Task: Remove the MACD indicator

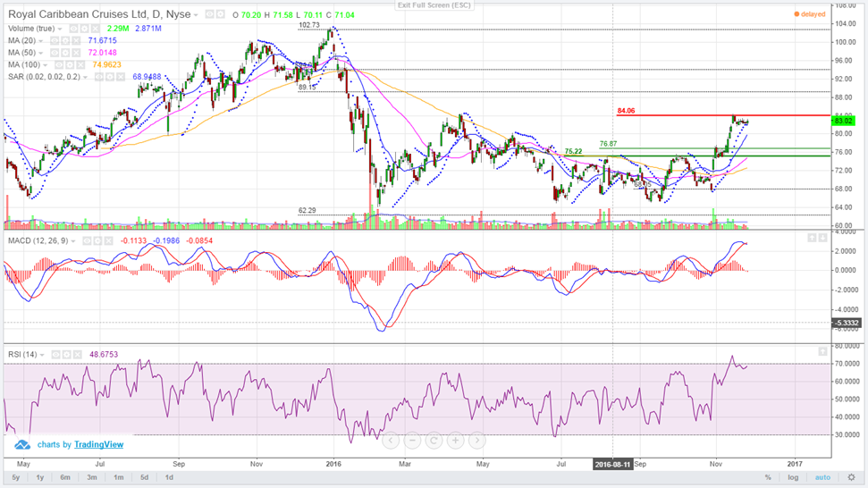Action: tap(108, 240)
